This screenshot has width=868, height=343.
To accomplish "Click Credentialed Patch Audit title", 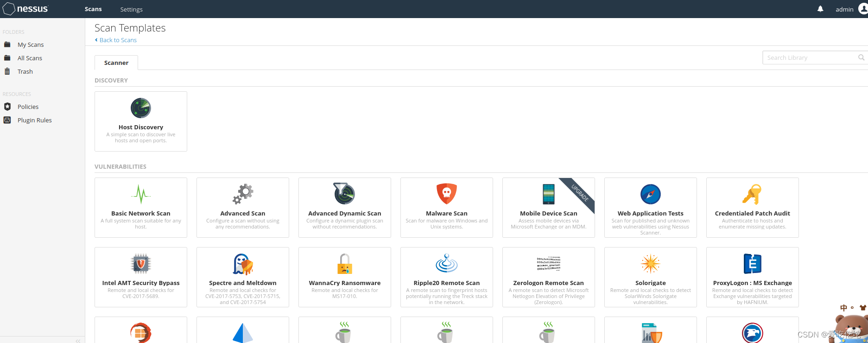I will click(753, 213).
